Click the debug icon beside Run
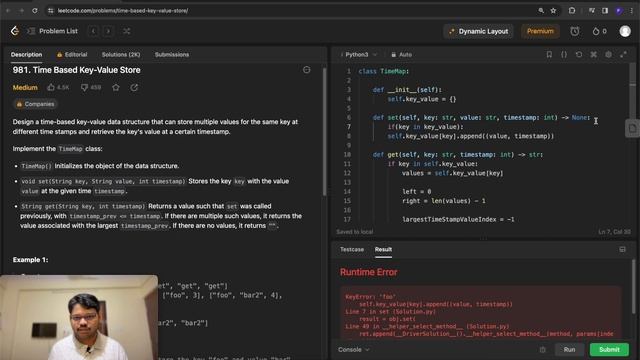Viewport: 640px width, 360px height. (x=542, y=350)
